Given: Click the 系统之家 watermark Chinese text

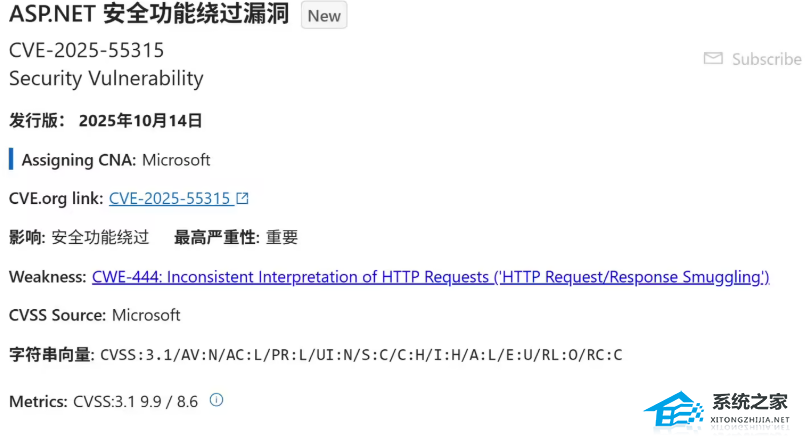Looking at the screenshot, I should click(x=750, y=402).
